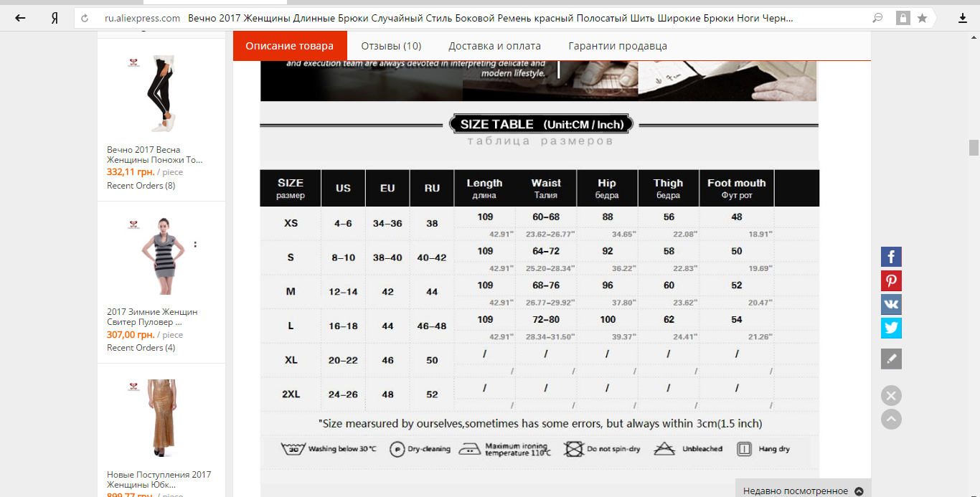Switch to the Отзывы (10) tab
The height and width of the screenshot is (497, 980).
391,46
